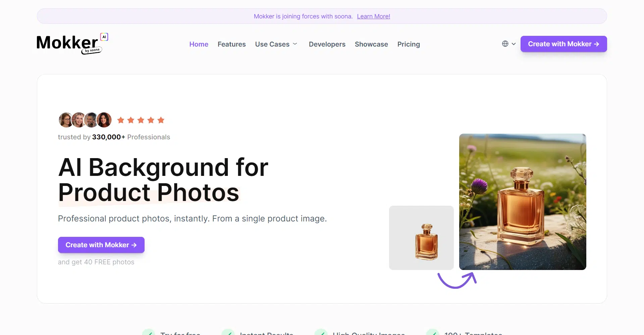644x335 pixels.
Task: Follow the Learn More! link in banner
Action: coord(373,16)
